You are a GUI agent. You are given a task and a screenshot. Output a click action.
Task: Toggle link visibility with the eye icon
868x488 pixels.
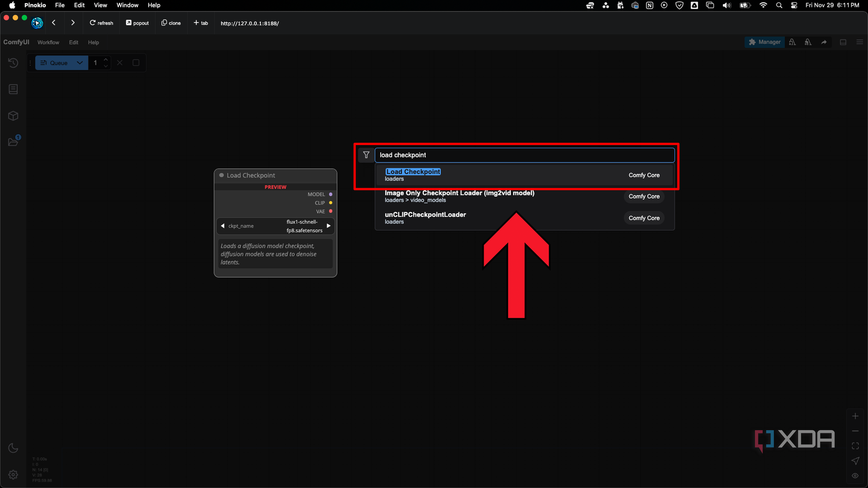855,475
